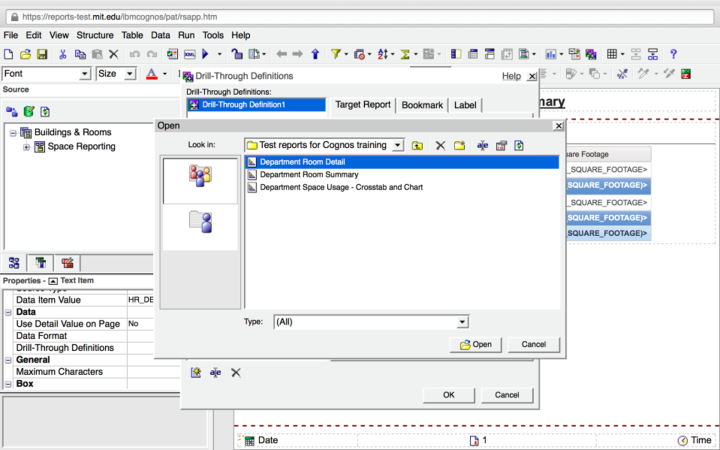Click My Folders icon in Open dialog
Image resolution: width=720 pixels, height=450 pixels.
(x=200, y=224)
